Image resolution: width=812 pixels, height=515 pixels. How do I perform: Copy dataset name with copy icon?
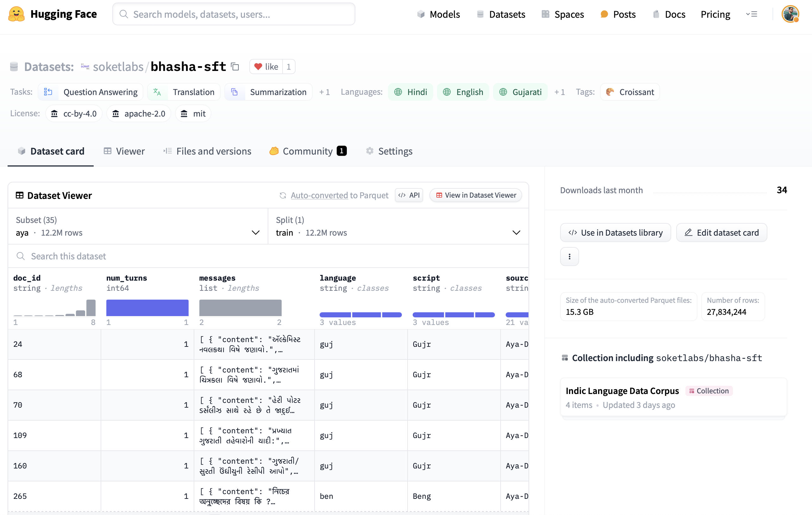click(235, 67)
